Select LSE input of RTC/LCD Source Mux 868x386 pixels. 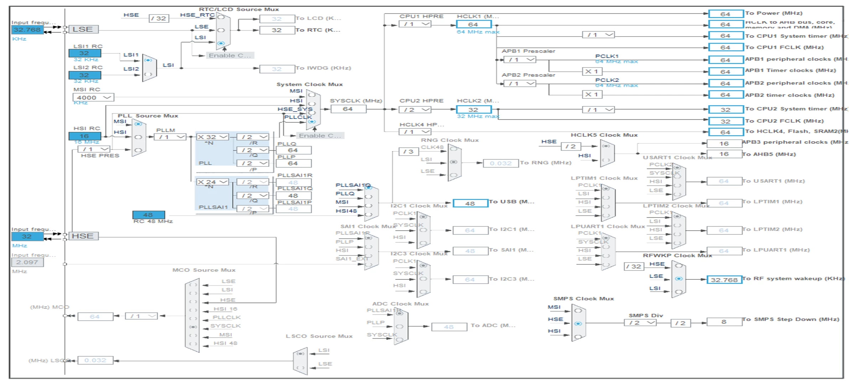(221, 30)
